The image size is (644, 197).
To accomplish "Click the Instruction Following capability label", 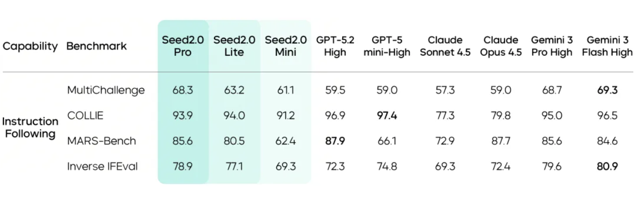I will click(30, 127).
